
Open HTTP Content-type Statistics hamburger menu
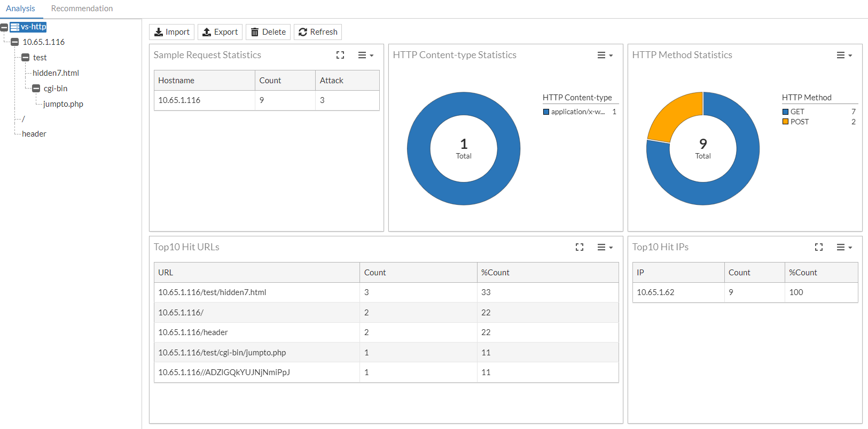(x=605, y=55)
